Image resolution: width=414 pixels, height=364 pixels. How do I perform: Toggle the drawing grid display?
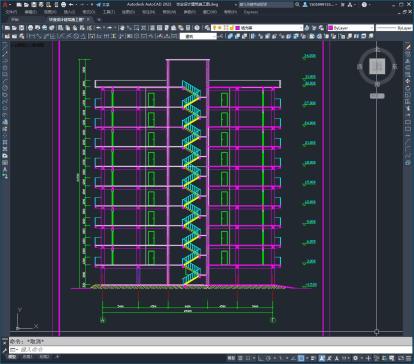point(239,358)
